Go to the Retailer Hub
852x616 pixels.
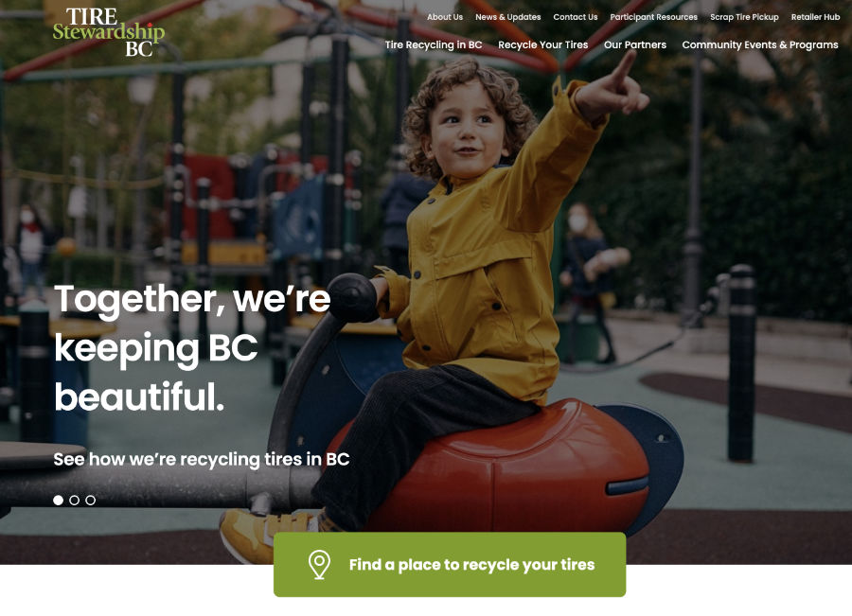pyautogui.click(x=816, y=17)
